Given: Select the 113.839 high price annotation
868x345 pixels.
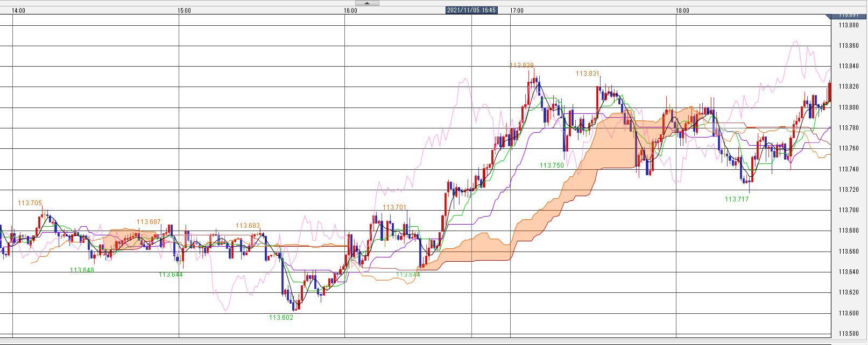Looking at the screenshot, I should (521, 66).
